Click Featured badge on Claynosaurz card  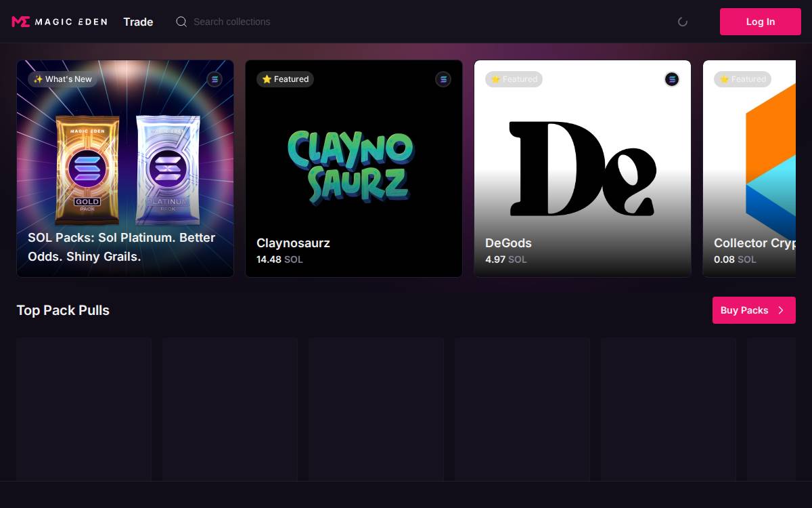[x=285, y=79]
